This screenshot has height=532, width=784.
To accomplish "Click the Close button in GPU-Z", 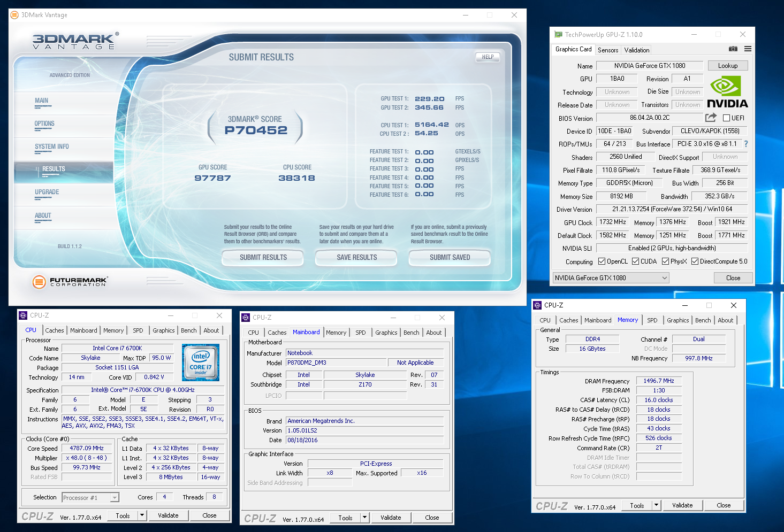I will pyautogui.click(x=733, y=278).
